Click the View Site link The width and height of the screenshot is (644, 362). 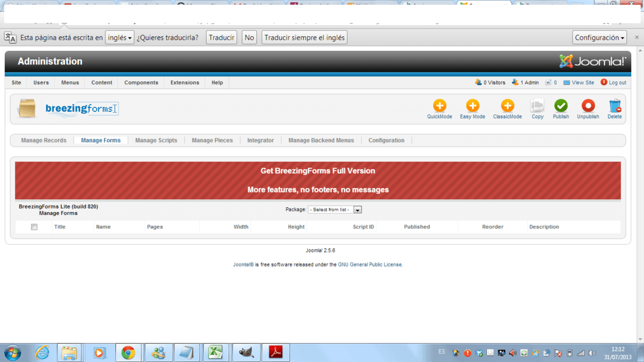(x=578, y=83)
